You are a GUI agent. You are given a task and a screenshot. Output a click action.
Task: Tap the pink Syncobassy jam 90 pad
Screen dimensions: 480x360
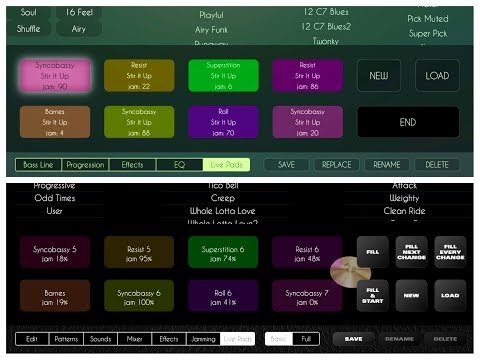pyautogui.click(x=55, y=76)
